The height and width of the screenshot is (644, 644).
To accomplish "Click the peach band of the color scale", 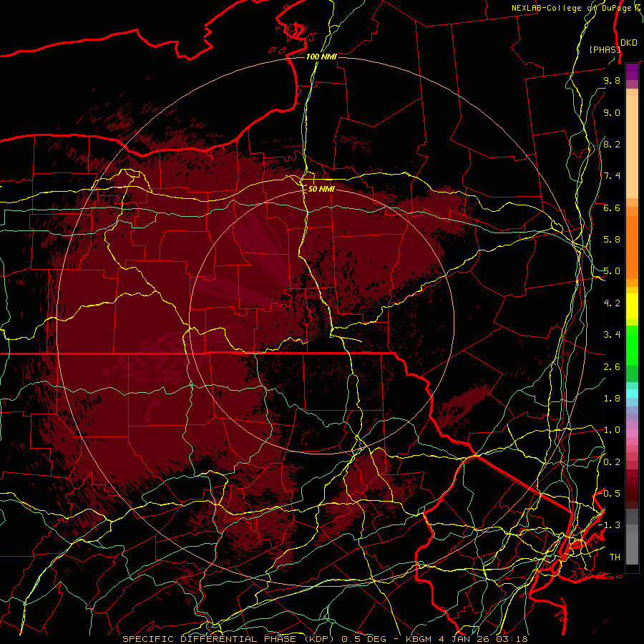I will (632, 144).
